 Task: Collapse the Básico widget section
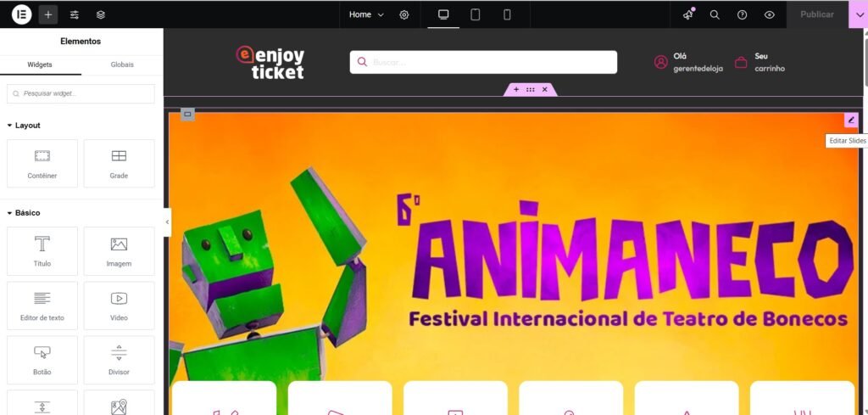tap(24, 213)
